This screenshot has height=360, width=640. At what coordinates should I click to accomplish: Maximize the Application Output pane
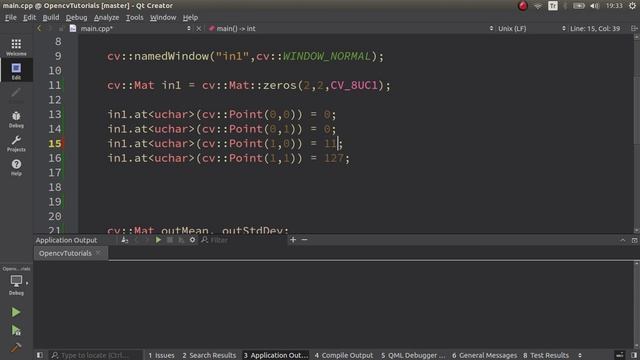(x=634, y=240)
